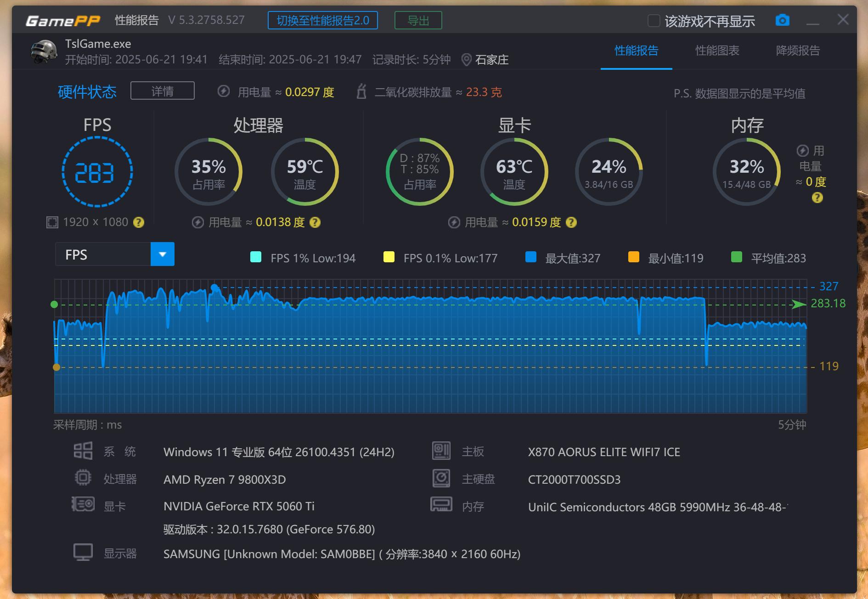This screenshot has height=599, width=868.
Task: Switch to the 性能报告 tab
Action: (637, 51)
